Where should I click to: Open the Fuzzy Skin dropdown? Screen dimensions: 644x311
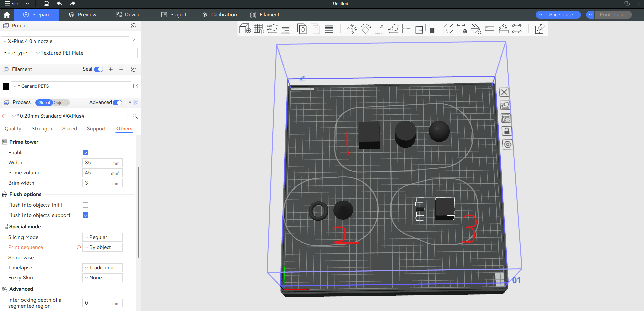coord(102,278)
